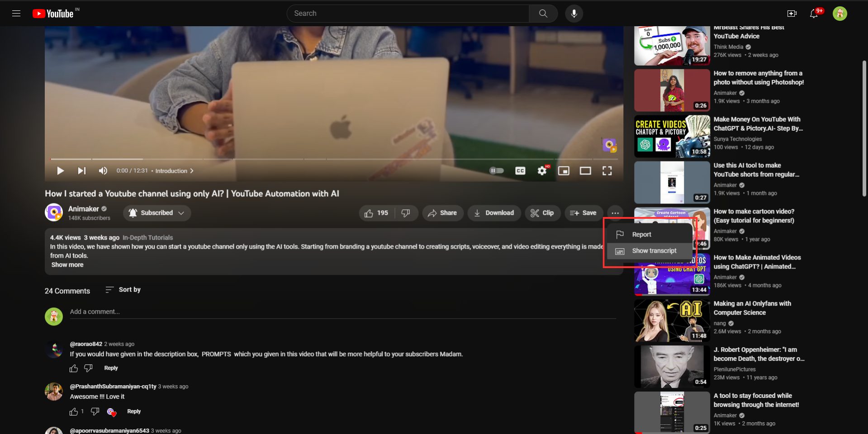Mute the video with the volume icon

coord(103,170)
